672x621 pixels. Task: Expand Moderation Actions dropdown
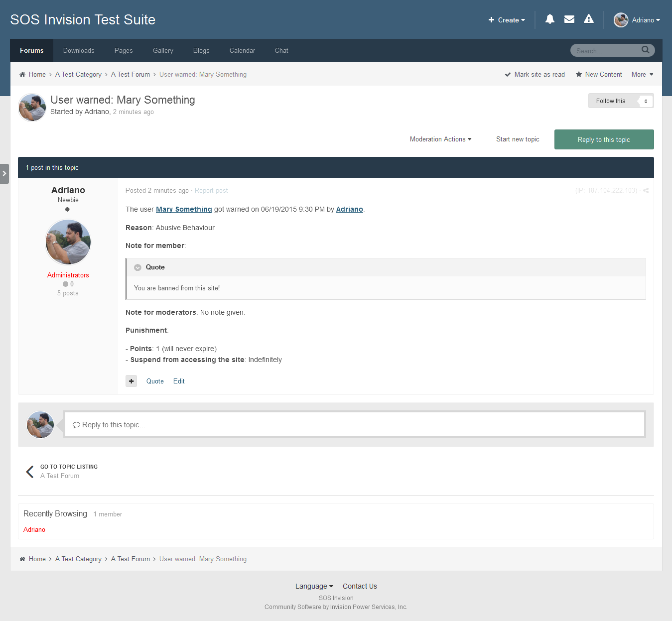pyautogui.click(x=440, y=139)
